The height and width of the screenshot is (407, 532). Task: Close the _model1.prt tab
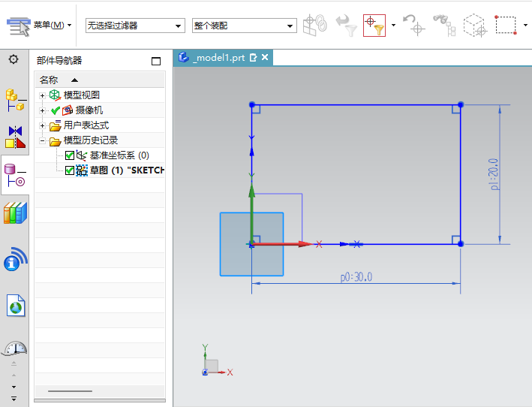tap(265, 57)
